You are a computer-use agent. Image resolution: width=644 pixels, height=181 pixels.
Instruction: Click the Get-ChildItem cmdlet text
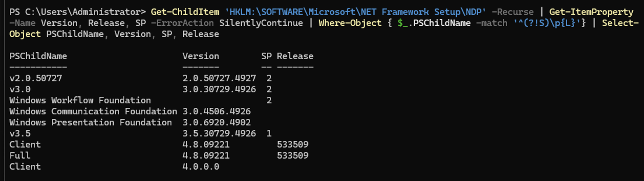click(185, 12)
